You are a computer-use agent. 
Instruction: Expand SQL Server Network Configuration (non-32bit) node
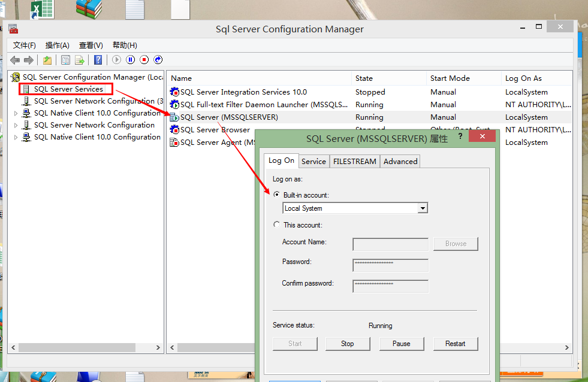(16, 125)
